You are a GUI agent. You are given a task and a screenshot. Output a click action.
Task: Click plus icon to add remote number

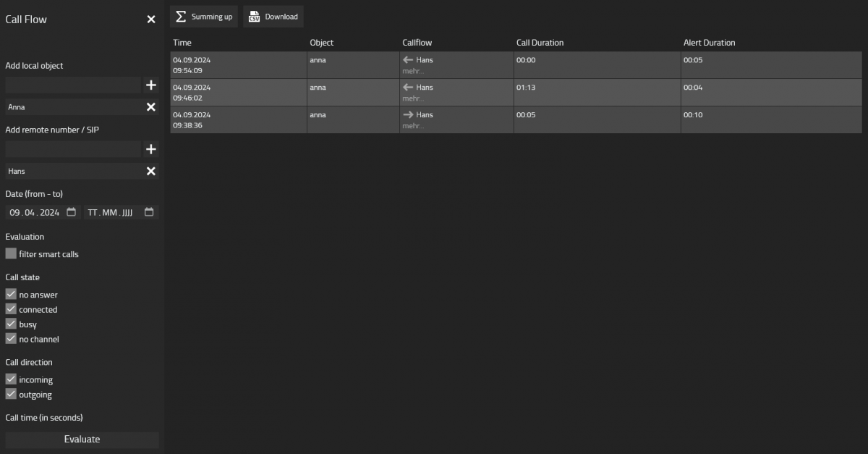click(150, 150)
